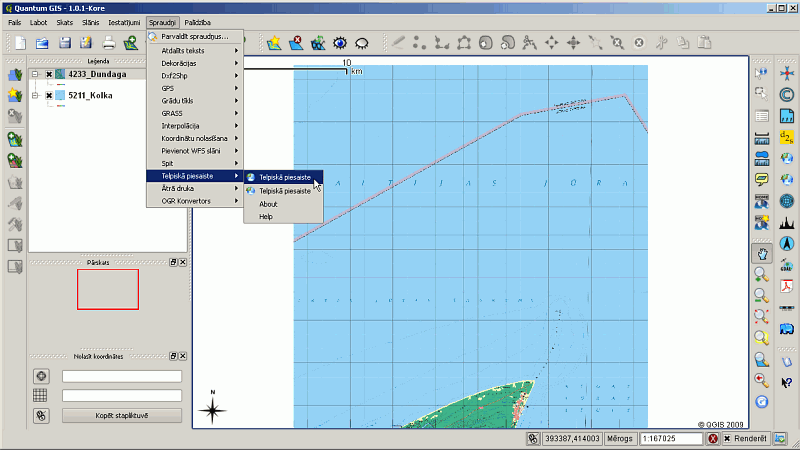The height and width of the screenshot is (450, 800).
Task: Save project with the floppy disk icon
Action: pos(65,43)
